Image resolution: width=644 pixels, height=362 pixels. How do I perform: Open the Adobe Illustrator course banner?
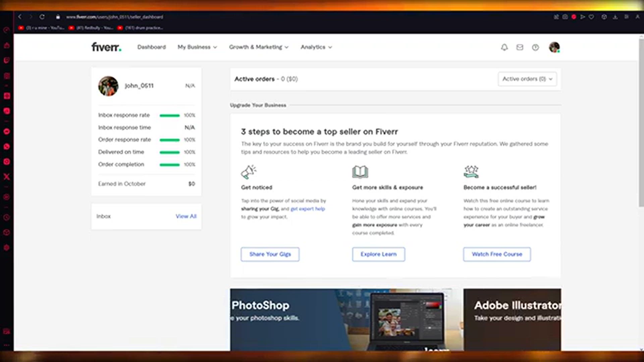pyautogui.click(x=512, y=320)
